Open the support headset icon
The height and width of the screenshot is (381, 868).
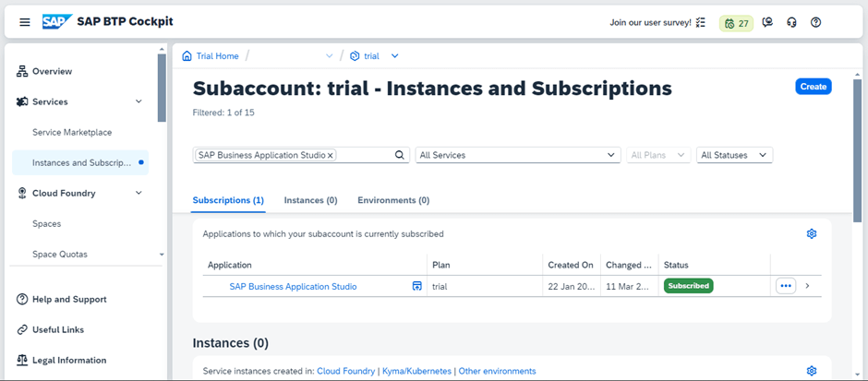click(791, 23)
